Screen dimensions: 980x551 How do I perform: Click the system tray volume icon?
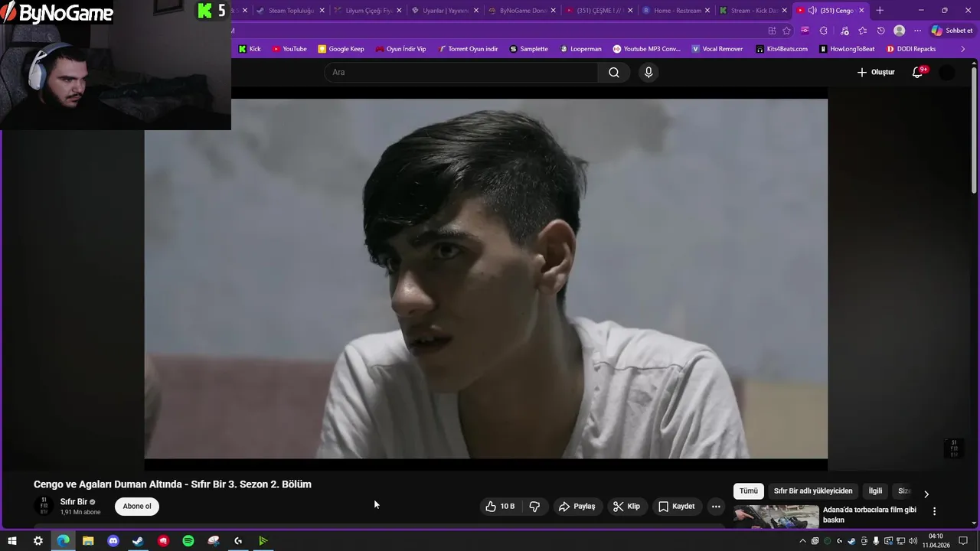(x=913, y=541)
